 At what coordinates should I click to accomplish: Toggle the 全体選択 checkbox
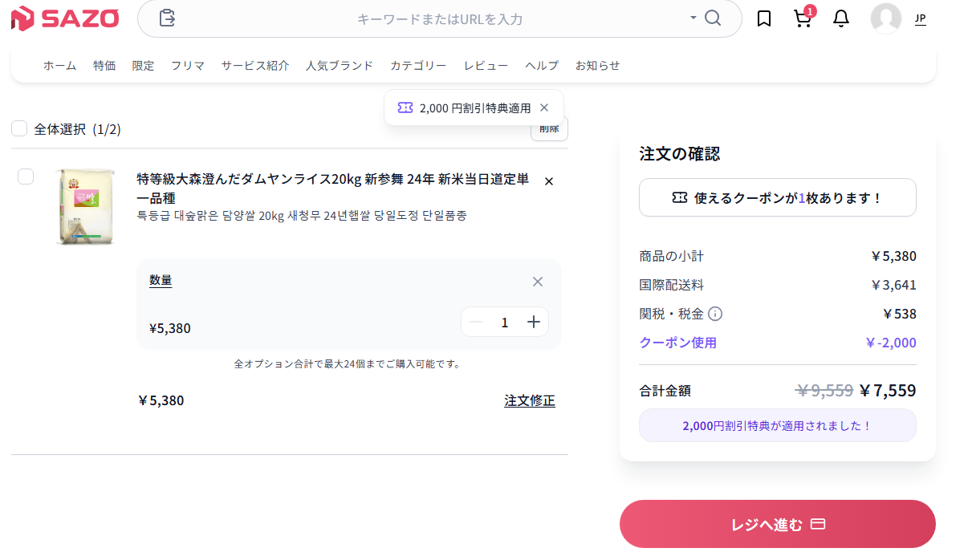tap(19, 128)
